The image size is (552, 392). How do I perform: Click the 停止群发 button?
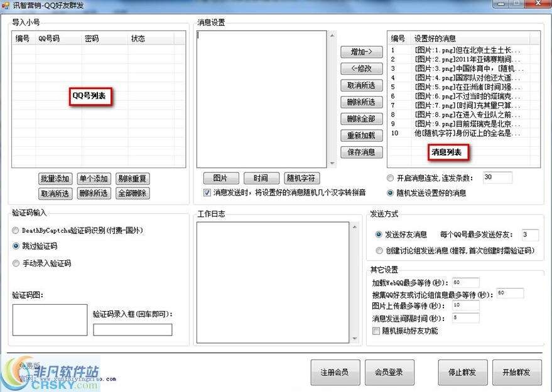[463, 373]
